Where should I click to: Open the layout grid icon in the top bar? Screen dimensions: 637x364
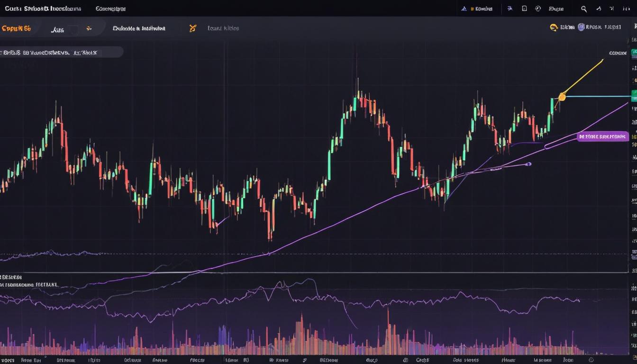coord(610,9)
